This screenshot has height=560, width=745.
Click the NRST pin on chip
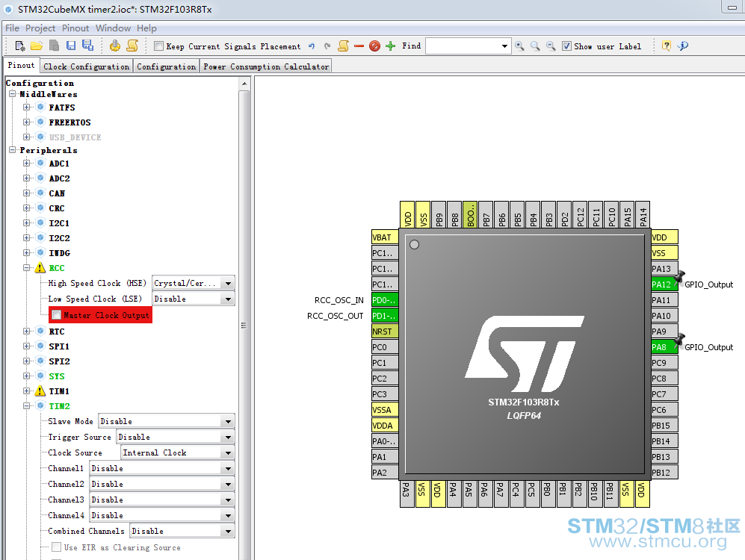[384, 332]
